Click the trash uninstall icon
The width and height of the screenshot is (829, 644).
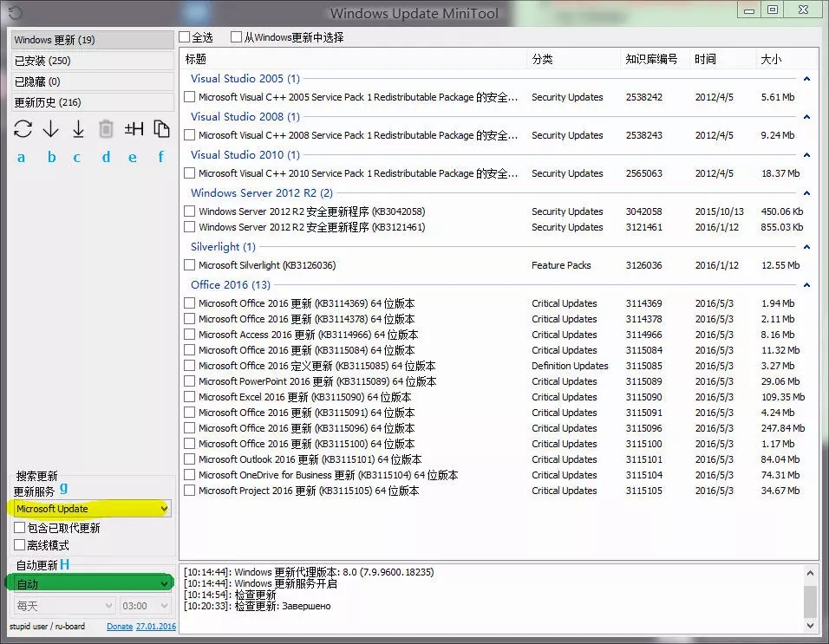(x=106, y=129)
